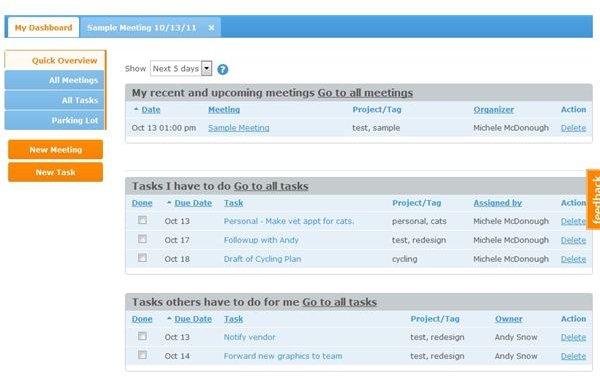Sort meetings by Date column
This screenshot has height=377, width=600.
pos(151,109)
